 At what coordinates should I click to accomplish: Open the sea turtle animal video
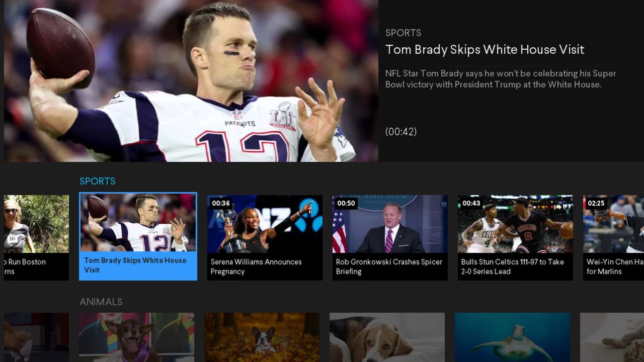[512, 337]
